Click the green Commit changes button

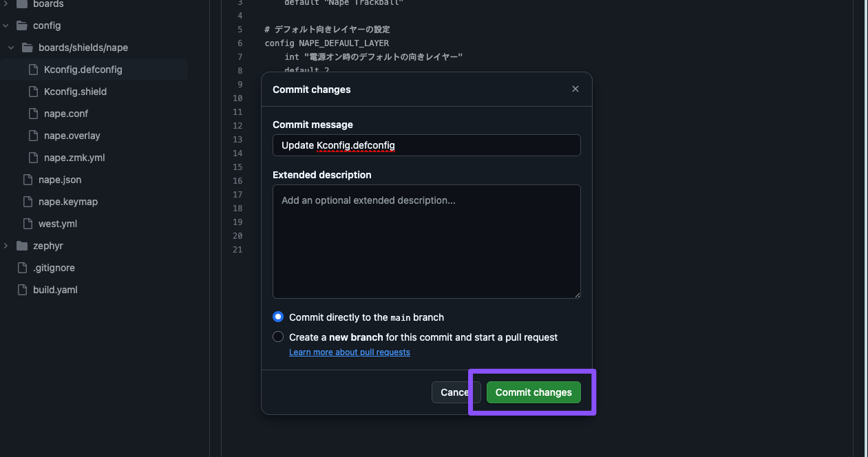[533, 392]
